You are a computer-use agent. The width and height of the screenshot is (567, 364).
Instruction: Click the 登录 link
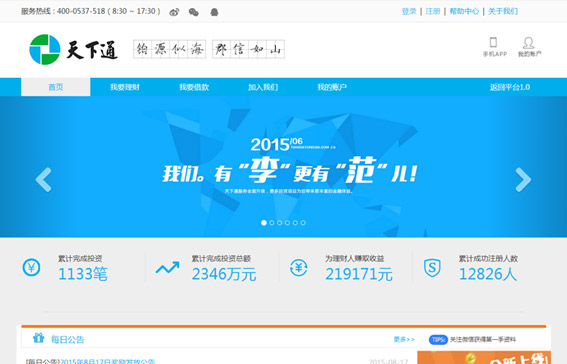pyautogui.click(x=409, y=12)
